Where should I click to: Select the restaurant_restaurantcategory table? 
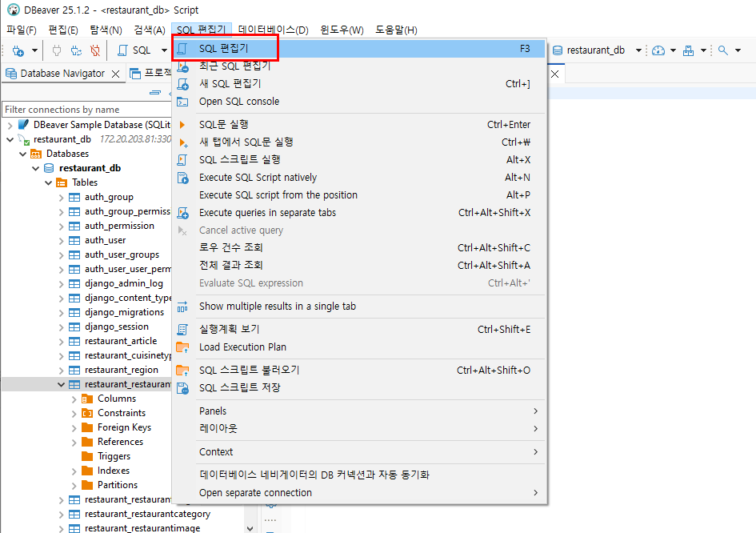[x=147, y=514]
